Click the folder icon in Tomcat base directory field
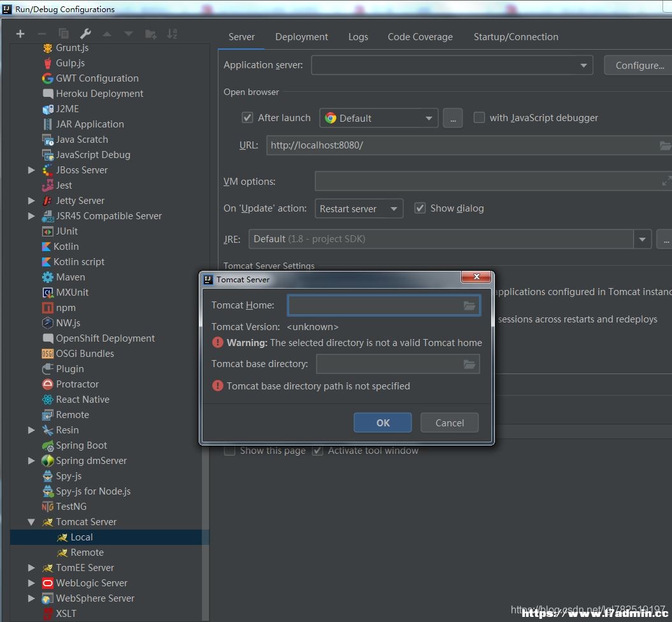This screenshot has width=672, height=622. pos(469,365)
